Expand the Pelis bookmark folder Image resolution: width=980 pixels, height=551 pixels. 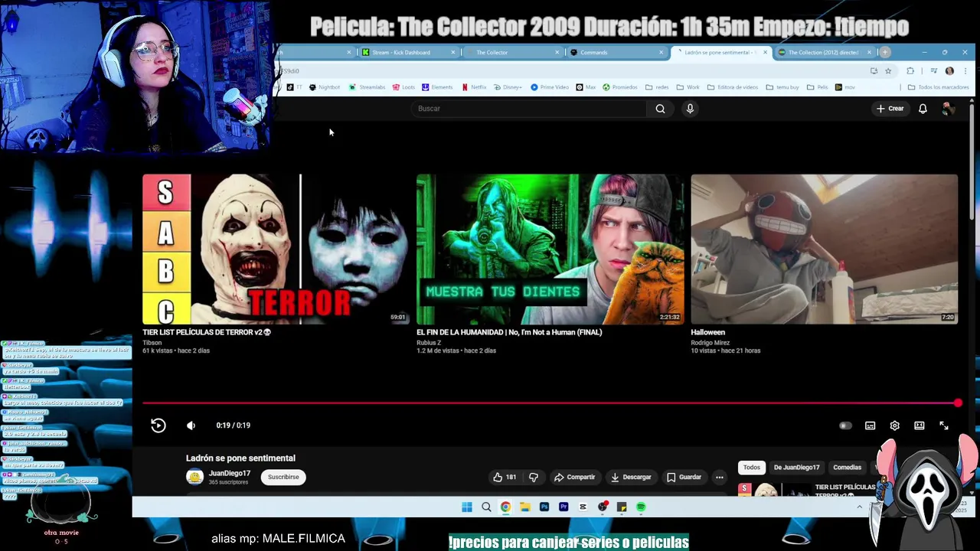pyautogui.click(x=817, y=87)
